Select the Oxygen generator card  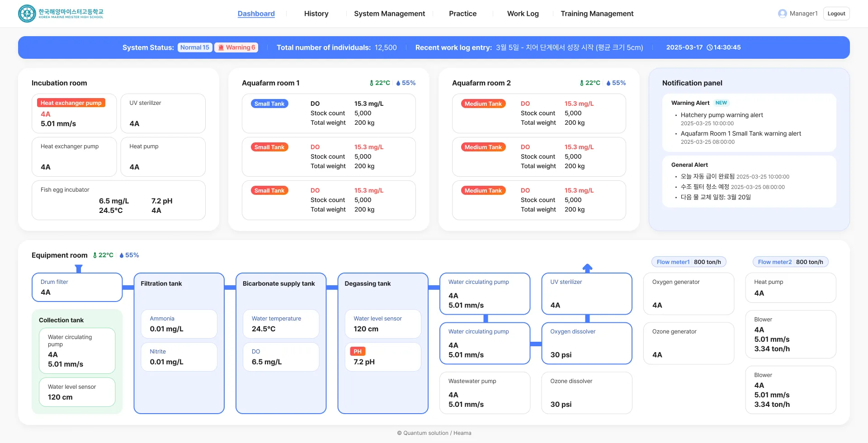pos(689,294)
